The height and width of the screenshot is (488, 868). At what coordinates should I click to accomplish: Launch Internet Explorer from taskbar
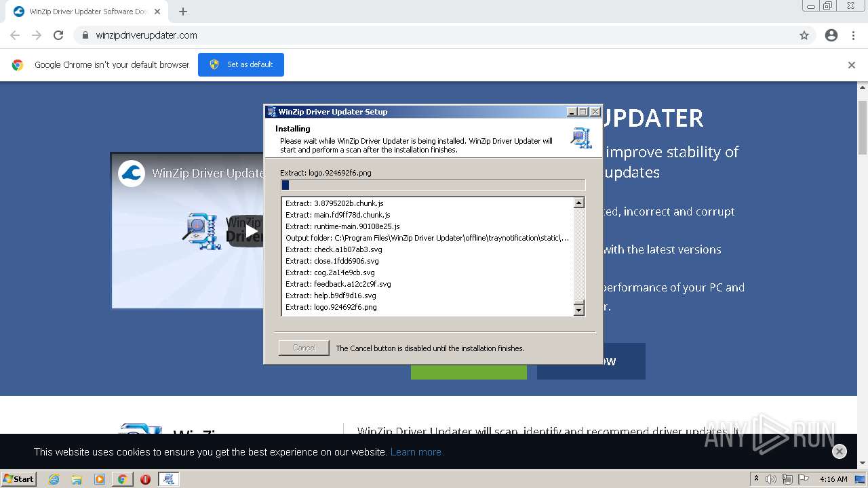pyautogui.click(x=54, y=479)
